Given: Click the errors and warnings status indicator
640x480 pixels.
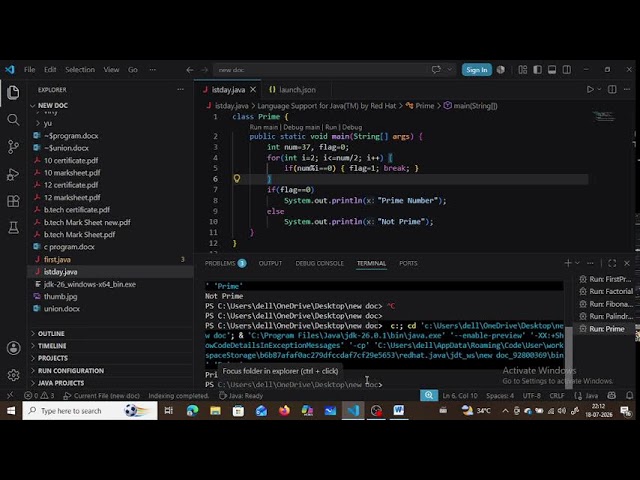Looking at the screenshot, I should pos(39,396).
